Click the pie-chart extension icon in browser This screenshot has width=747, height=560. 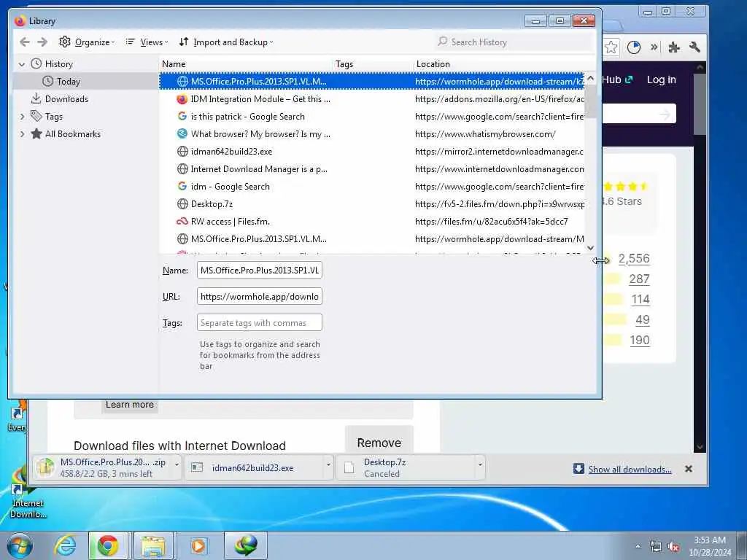(634, 47)
